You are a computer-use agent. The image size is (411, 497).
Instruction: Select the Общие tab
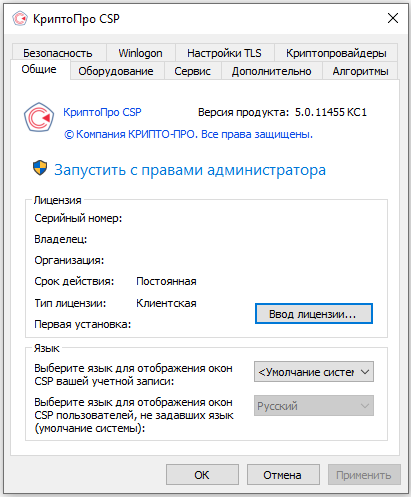(x=39, y=69)
